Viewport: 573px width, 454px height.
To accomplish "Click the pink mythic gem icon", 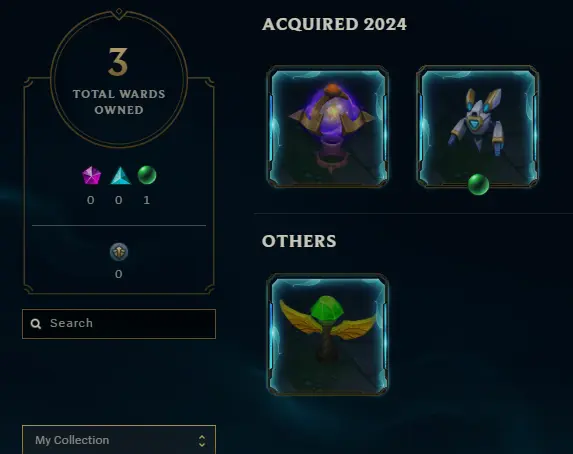I will [x=91, y=175].
